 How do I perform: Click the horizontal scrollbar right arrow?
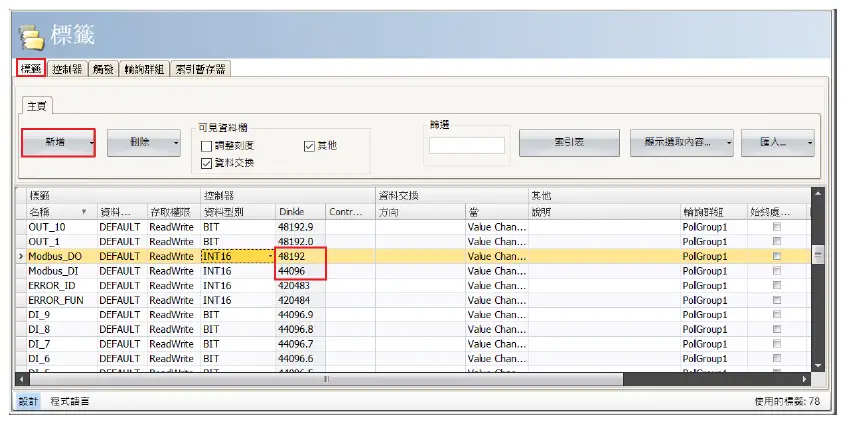pyautogui.click(x=804, y=379)
